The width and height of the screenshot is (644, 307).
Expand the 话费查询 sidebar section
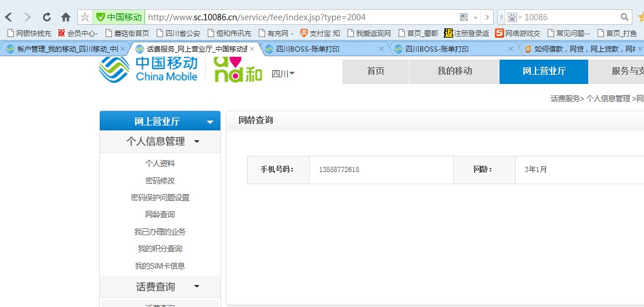[x=160, y=287]
